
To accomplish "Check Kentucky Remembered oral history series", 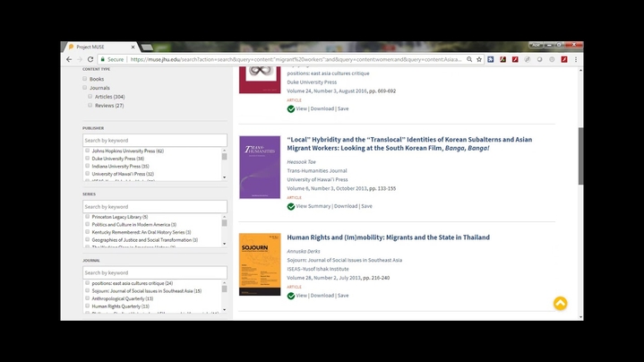I will (87, 232).
